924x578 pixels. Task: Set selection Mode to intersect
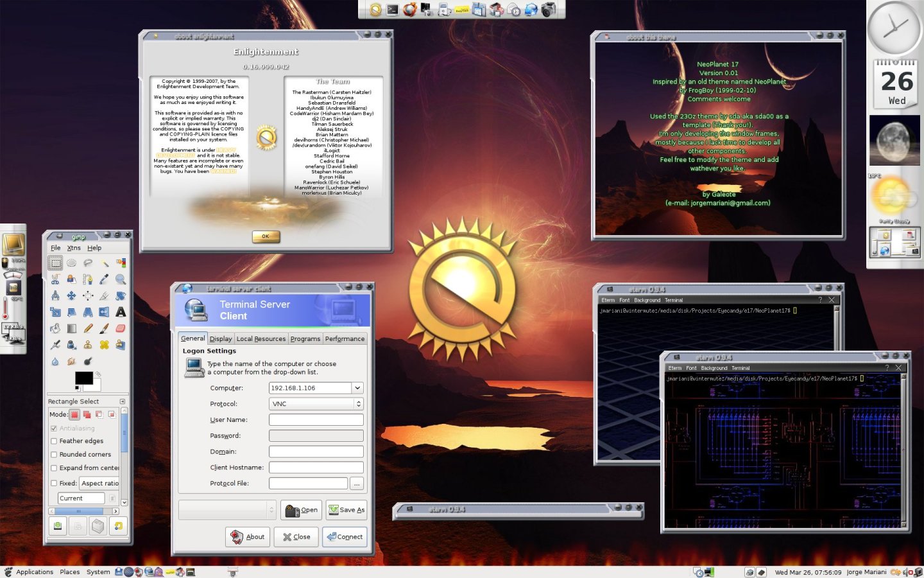112,414
